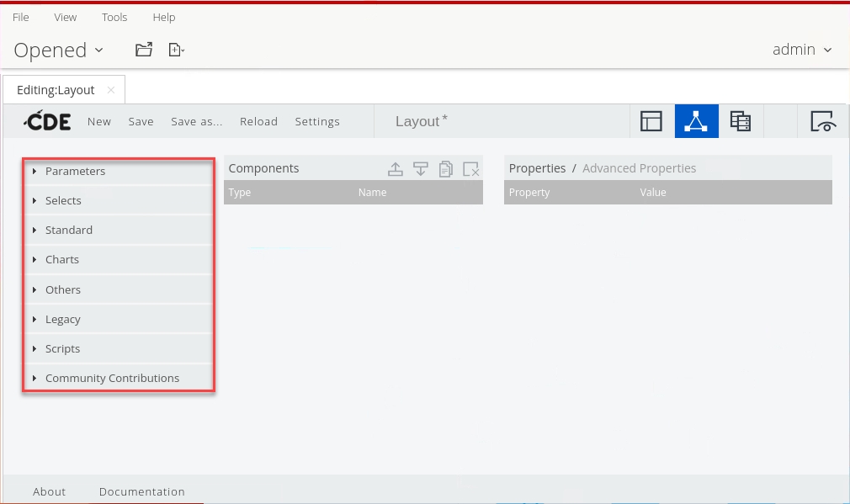The width and height of the screenshot is (850, 504).
Task: Expand the Parameters category
Action: coord(75,172)
